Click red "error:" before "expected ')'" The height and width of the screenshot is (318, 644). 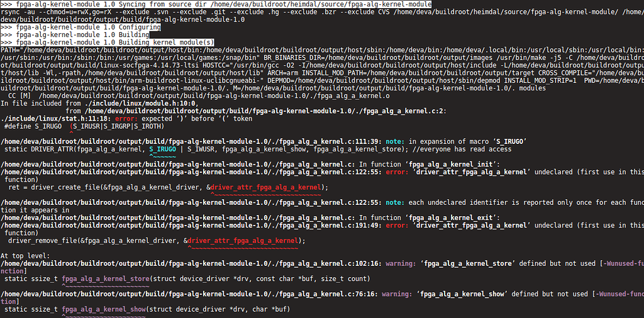point(125,119)
